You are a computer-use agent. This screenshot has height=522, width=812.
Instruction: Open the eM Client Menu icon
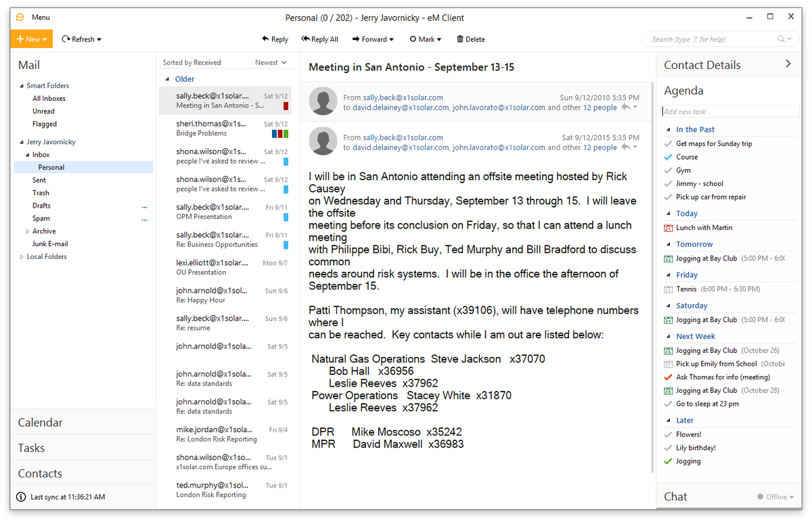coord(20,17)
